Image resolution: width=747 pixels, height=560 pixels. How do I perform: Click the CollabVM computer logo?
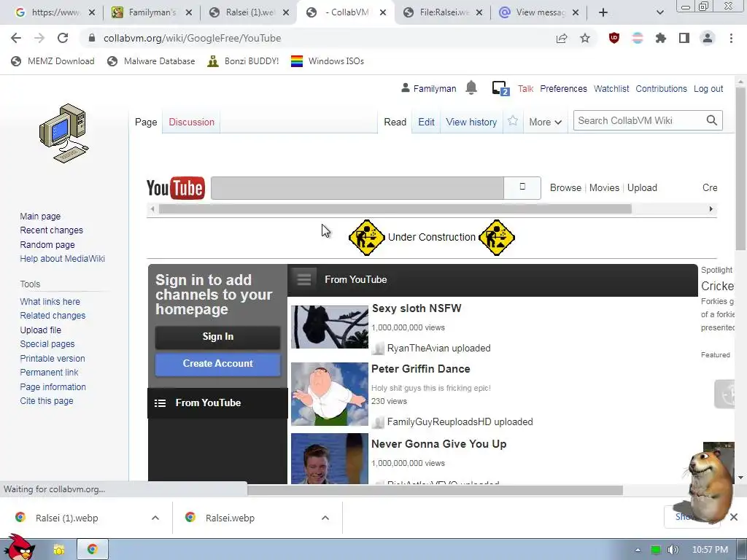(x=64, y=133)
